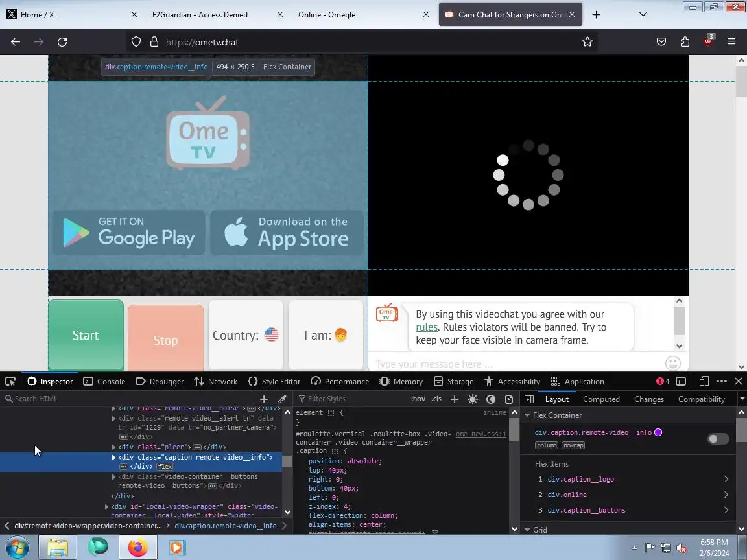Image resolution: width=747 pixels, height=560 pixels.
Task: Collapse the three-pane inspector sidebar icon
Action: 529,399
